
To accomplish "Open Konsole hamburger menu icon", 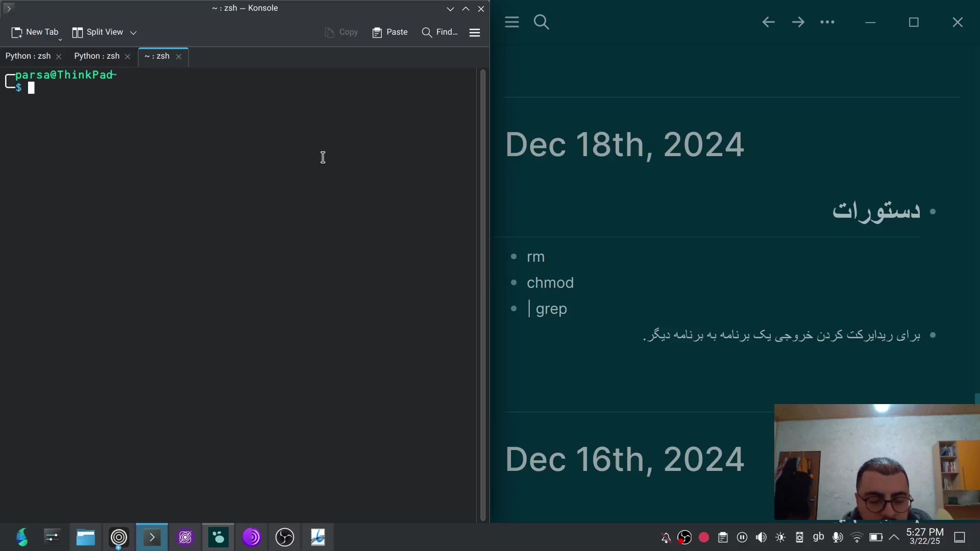I will [x=475, y=33].
